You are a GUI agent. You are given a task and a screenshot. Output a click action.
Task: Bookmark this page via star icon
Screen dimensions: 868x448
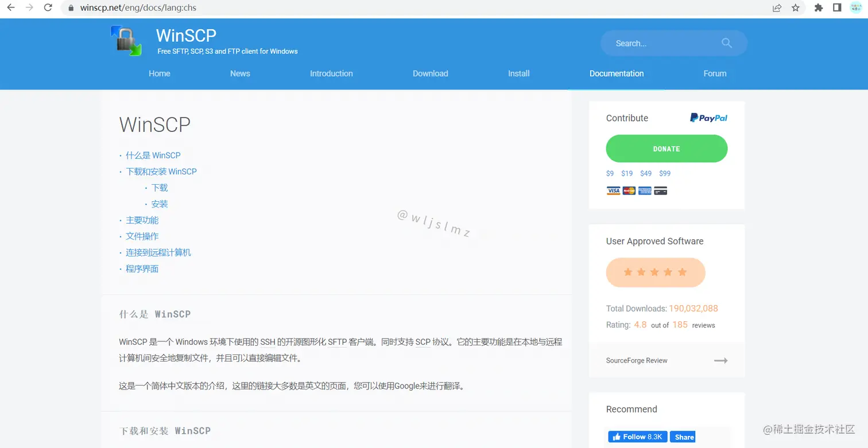pyautogui.click(x=796, y=8)
